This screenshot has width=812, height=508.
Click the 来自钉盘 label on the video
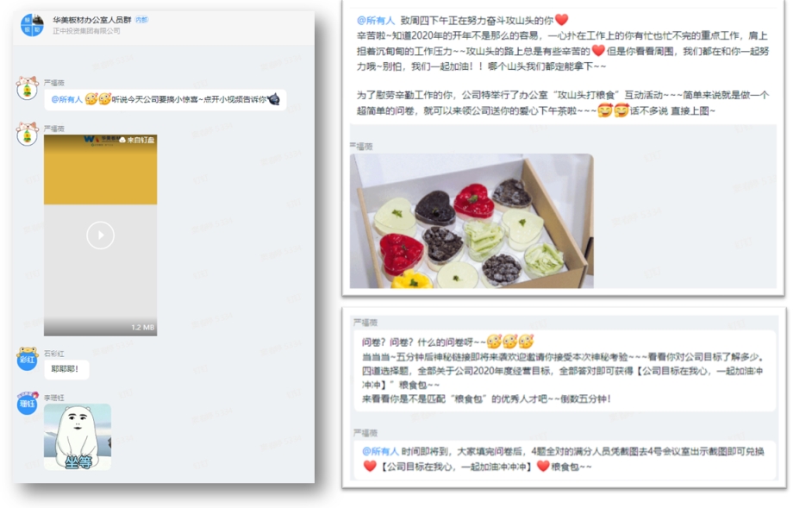tap(137, 140)
